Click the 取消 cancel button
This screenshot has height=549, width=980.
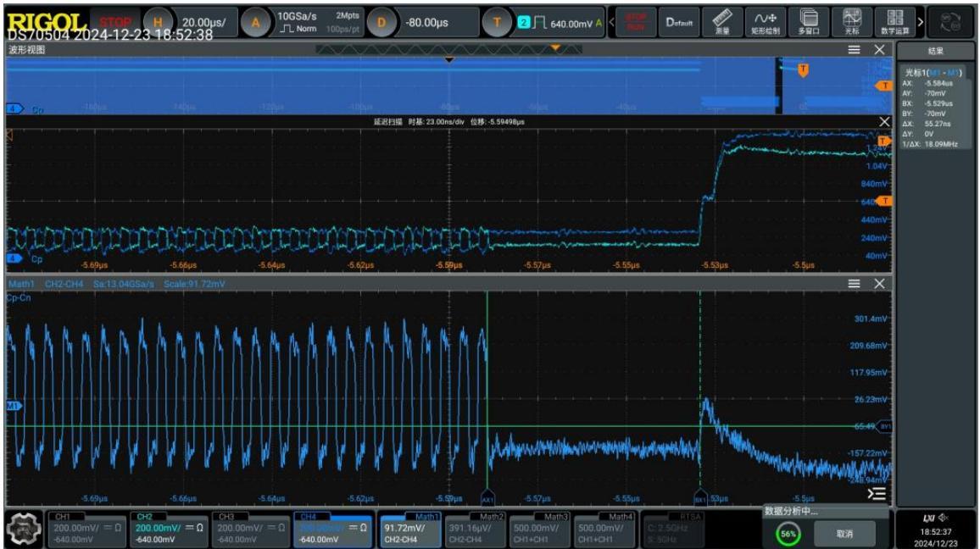(x=844, y=534)
